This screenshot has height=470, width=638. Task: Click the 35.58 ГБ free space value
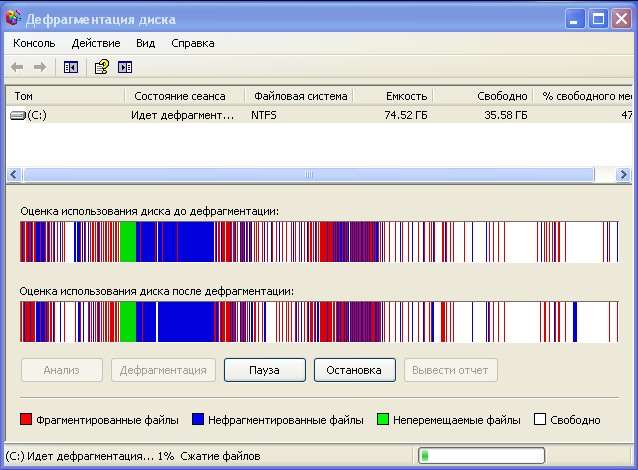tap(506, 116)
